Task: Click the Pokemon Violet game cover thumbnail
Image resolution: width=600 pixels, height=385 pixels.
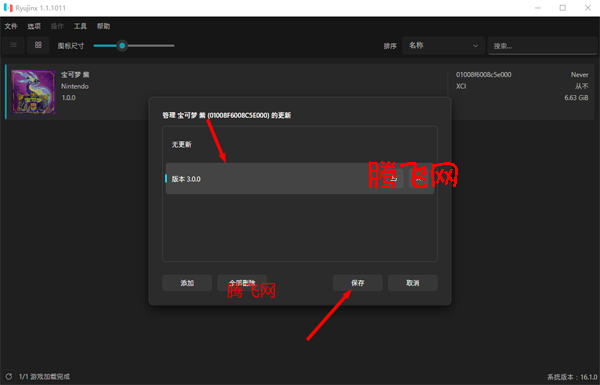Action: pos(33,92)
